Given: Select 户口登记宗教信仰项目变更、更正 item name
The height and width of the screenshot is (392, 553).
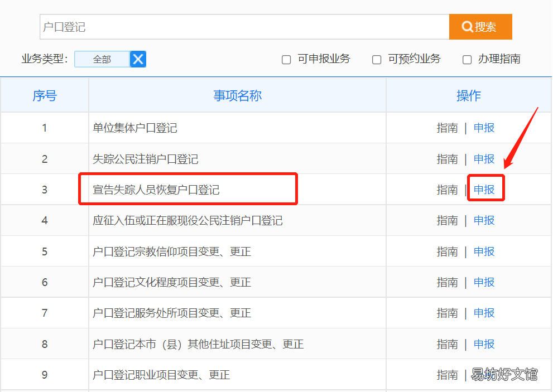Looking at the screenshot, I should pos(172,251).
